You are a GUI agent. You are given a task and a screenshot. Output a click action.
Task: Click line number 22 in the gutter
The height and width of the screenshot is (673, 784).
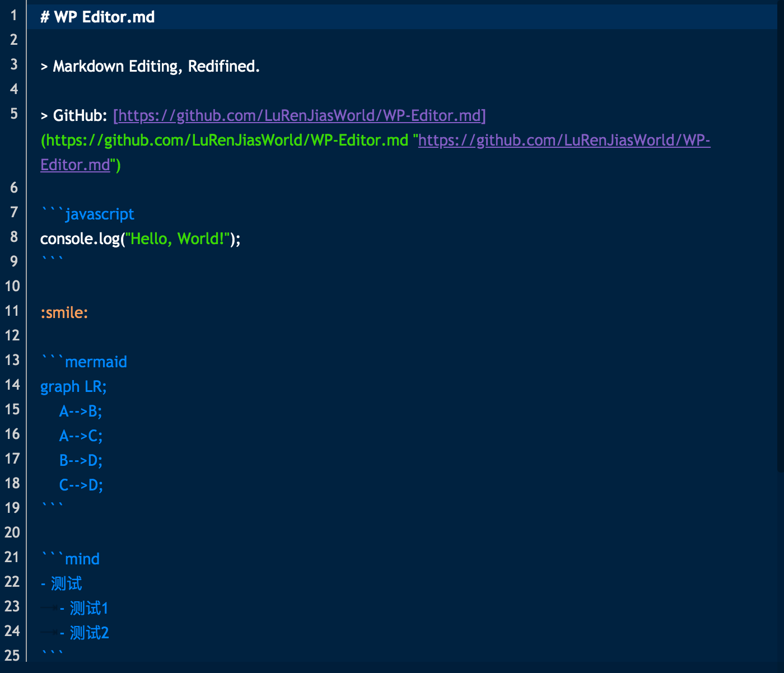point(12,582)
